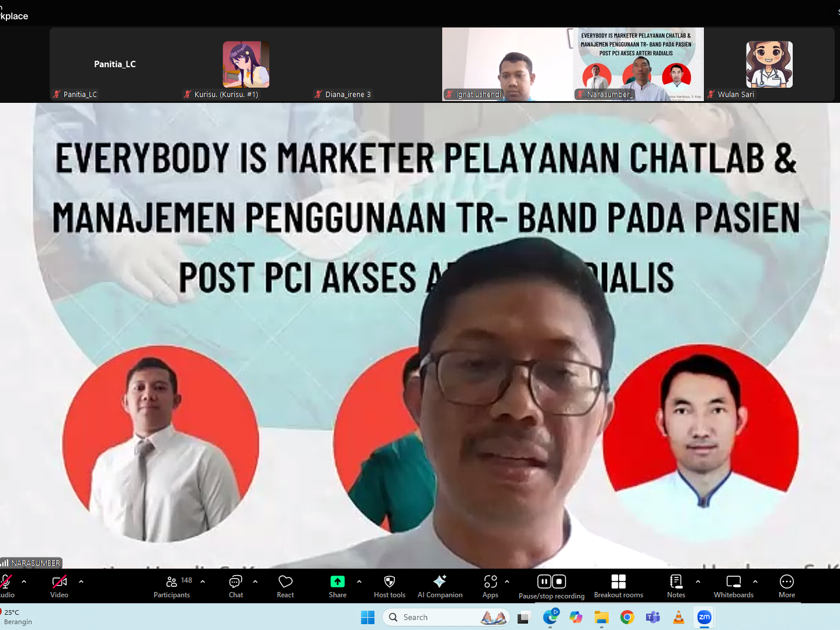This screenshot has width=840, height=630.
Task: Expand the Share options arrow
Action: (x=359, y=581)
